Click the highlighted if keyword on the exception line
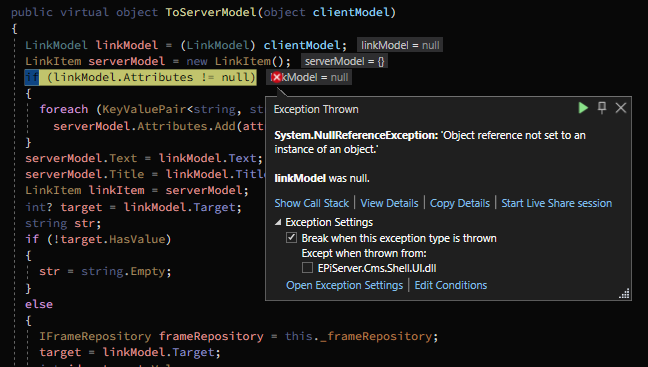This screenshot has height=367, width=648. pos(32,77)
